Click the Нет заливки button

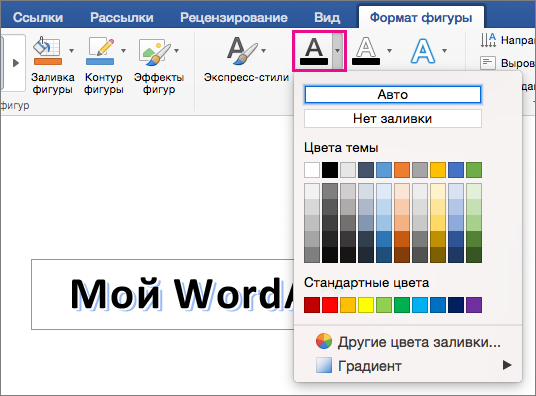[393, 119]
